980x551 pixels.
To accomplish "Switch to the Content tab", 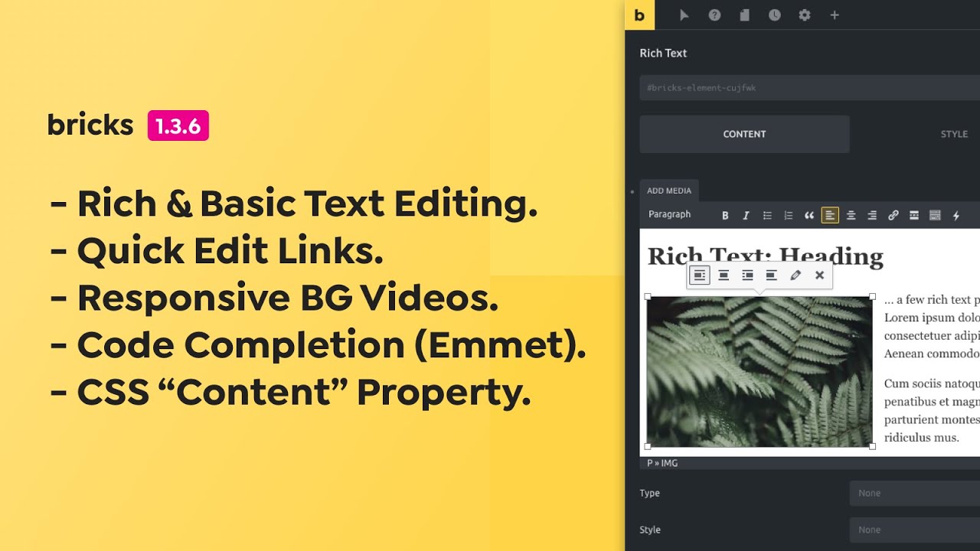I will 744,134.
